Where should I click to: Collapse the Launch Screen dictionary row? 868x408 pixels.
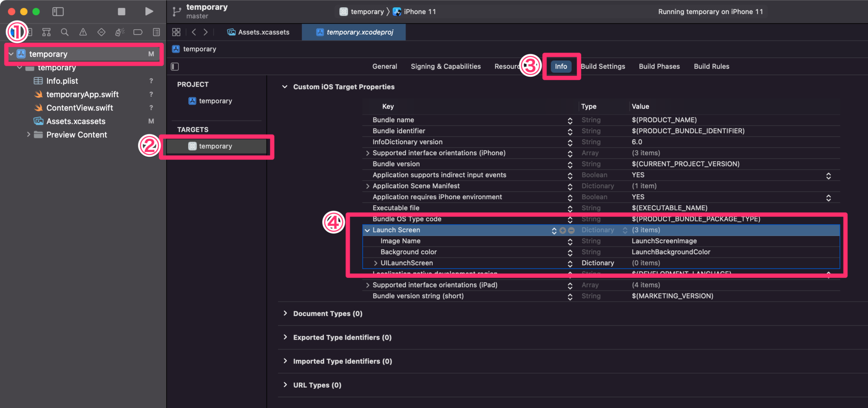click(x=367, y=230)
